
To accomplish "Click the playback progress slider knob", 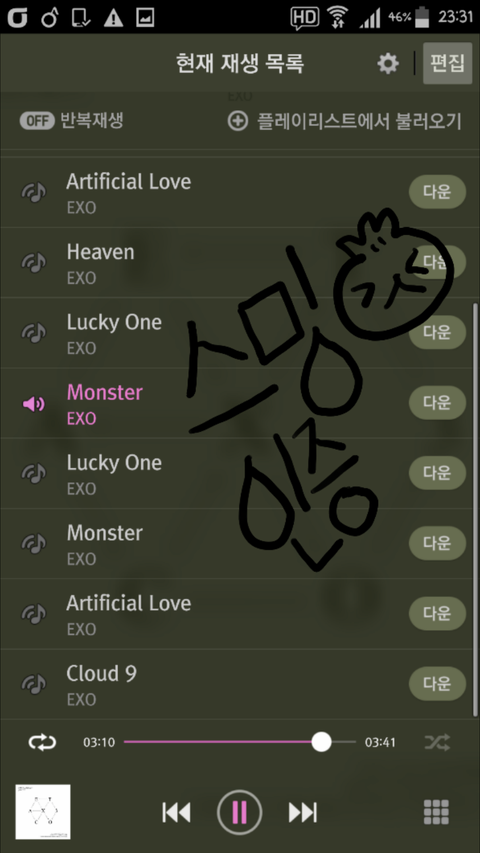I will coord(321,742).
